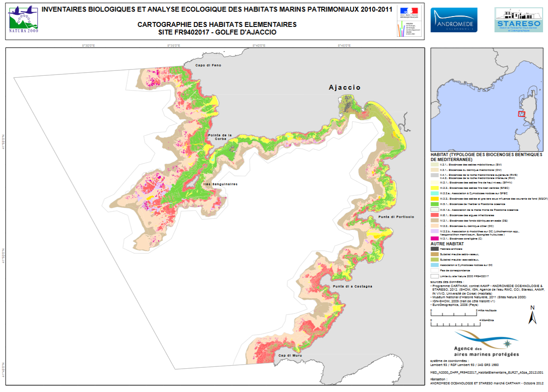Screen dimensions: 548x392
Task: Click the Ajaccio city label on map
Action: tap(344, 87)
